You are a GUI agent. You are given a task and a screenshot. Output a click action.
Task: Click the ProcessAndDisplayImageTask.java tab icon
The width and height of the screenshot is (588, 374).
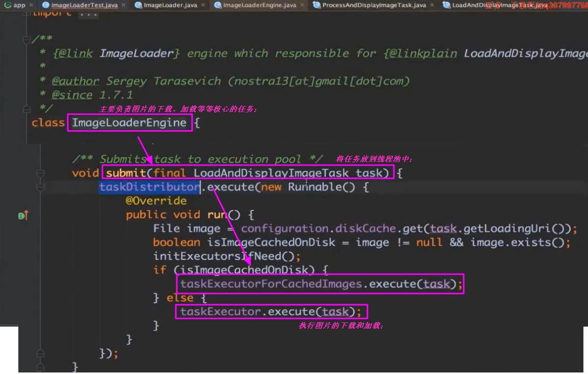pos(316,5)
